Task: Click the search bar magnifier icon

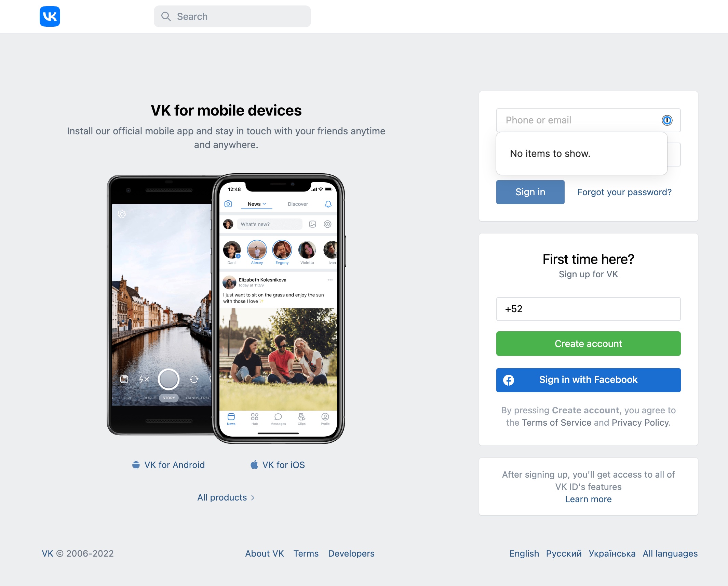Action: [166, 16]
